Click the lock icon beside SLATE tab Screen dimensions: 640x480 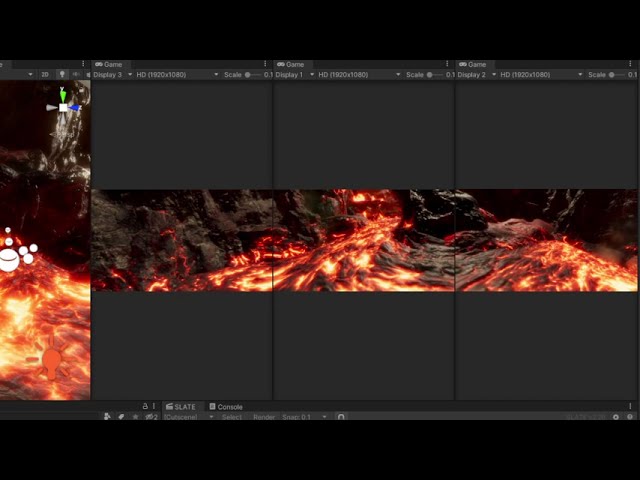[145, 407]
